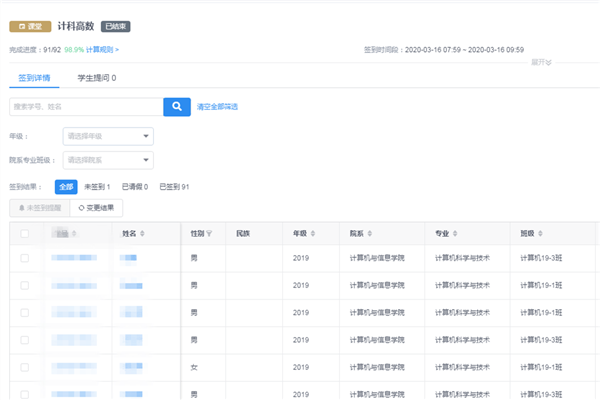Screen dimensions: 600x400
Task: Open the 年级 grade dropdown
Action: pos(108,136)
